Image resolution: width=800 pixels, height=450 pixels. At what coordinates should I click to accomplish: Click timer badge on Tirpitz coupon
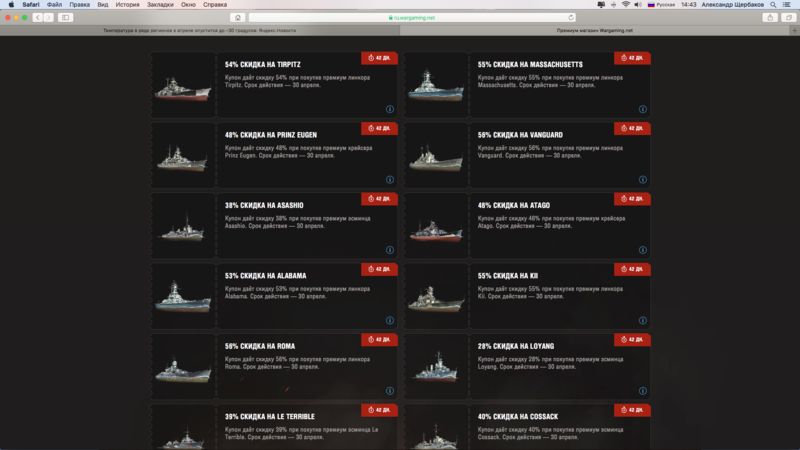coord(379,58)
